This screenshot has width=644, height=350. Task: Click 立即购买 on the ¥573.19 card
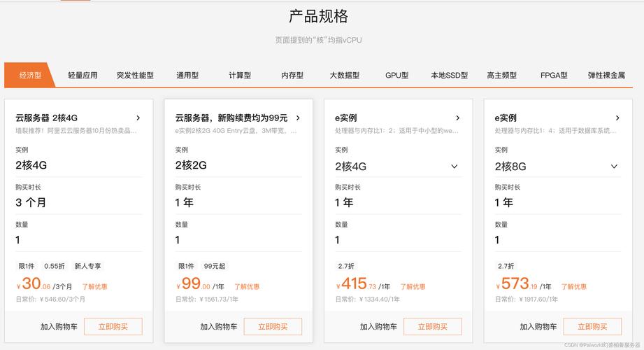pyautogui.click(x=592, y=327)
